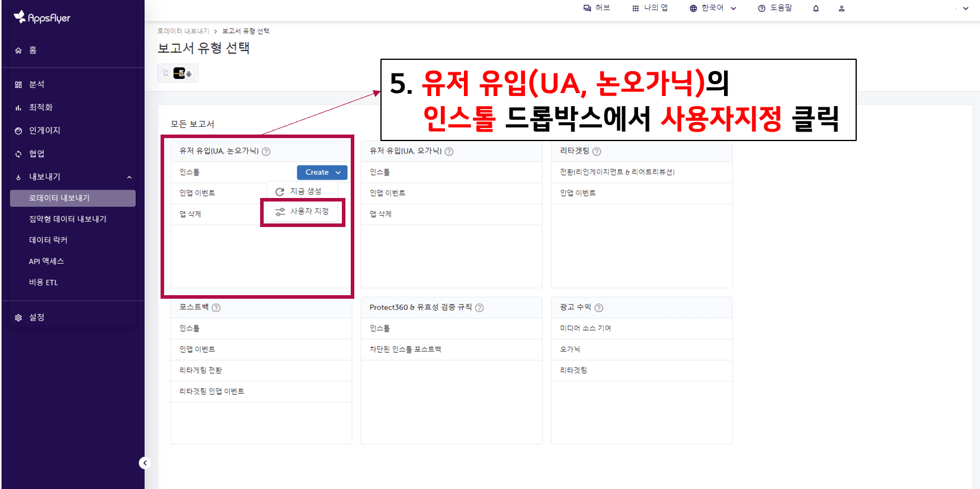
Task: Open the notifications bell
Action: 816,8
